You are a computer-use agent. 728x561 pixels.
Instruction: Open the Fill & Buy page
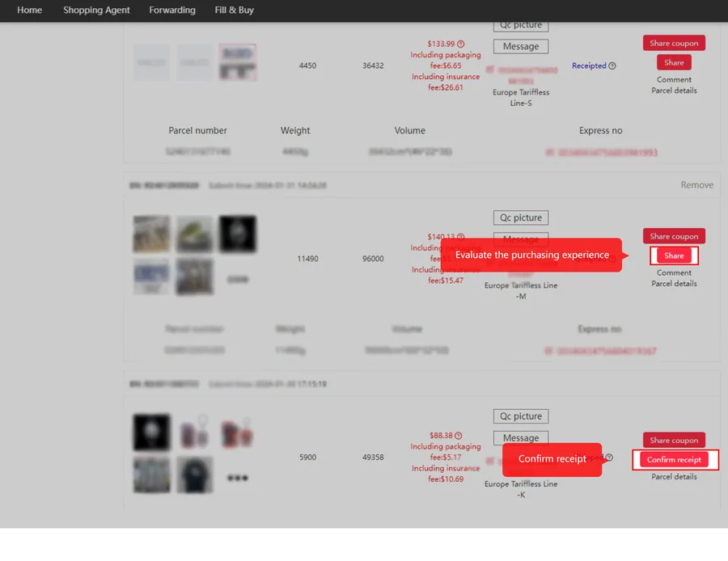tap(234, 11)
